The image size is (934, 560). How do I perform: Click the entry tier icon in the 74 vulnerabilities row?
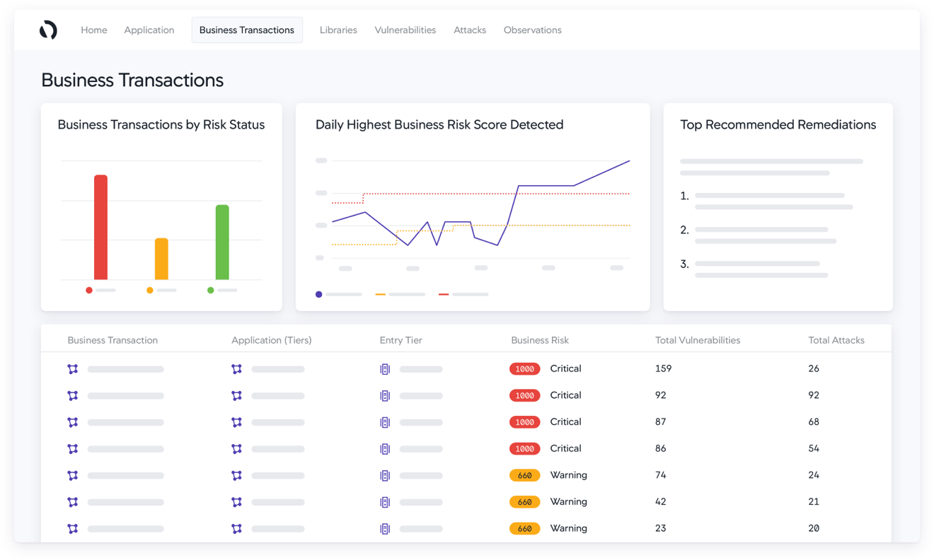coord(385,475)
